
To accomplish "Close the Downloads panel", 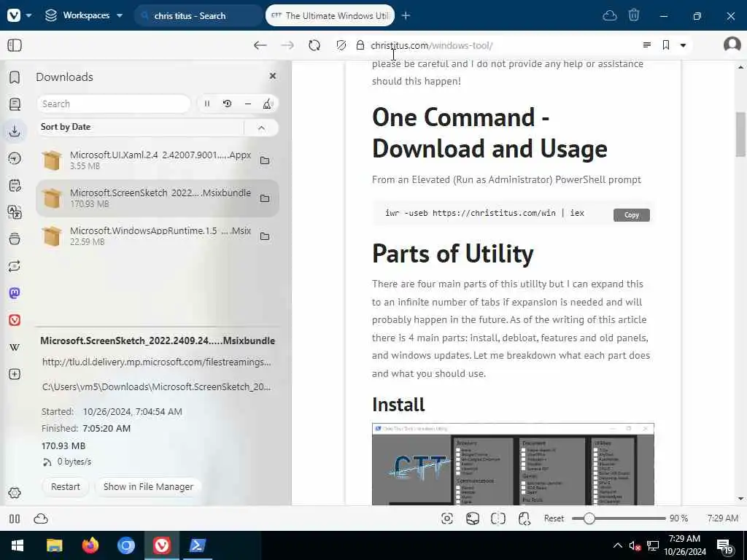I will 273,76.
